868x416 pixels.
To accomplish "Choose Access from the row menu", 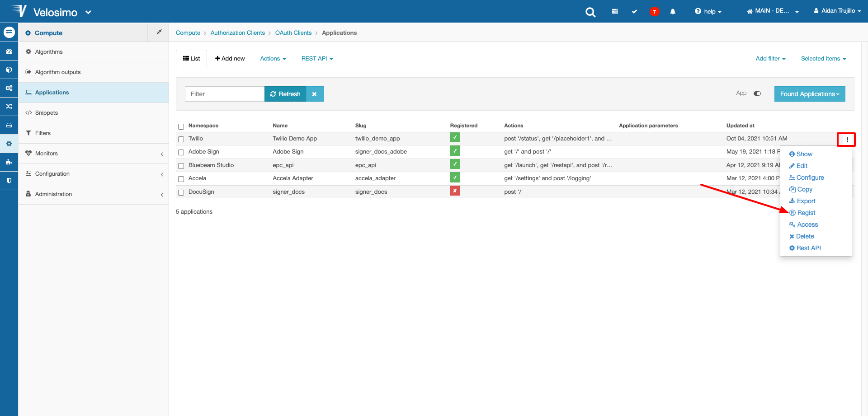I will (804, 224).
